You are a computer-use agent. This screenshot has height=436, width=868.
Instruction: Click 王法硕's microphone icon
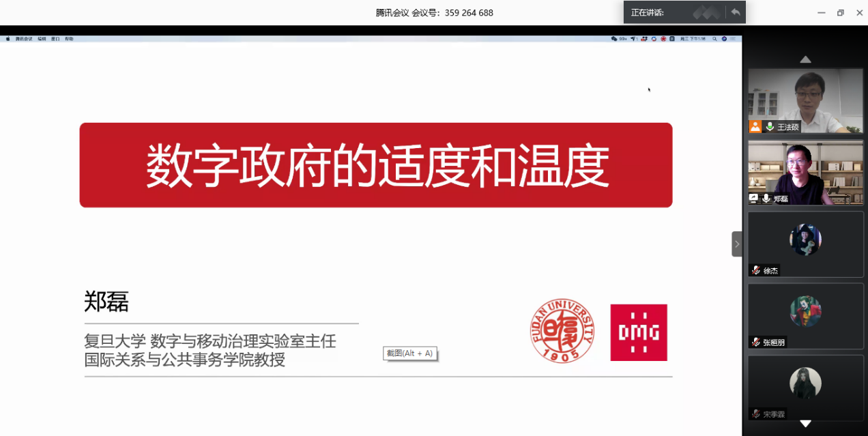coord(770,127)
